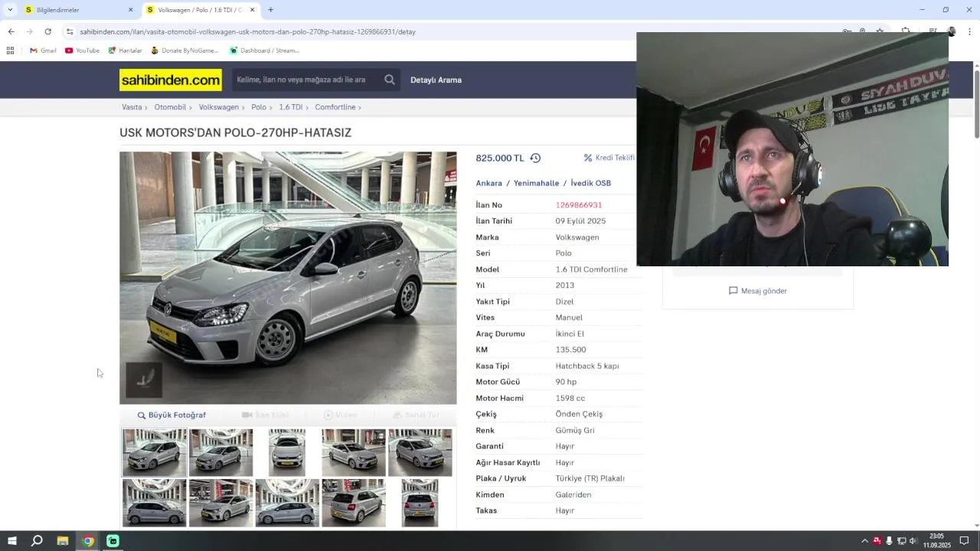Open Windows Start menu
This screenshot has height=551, width=980.
point(11,541)
